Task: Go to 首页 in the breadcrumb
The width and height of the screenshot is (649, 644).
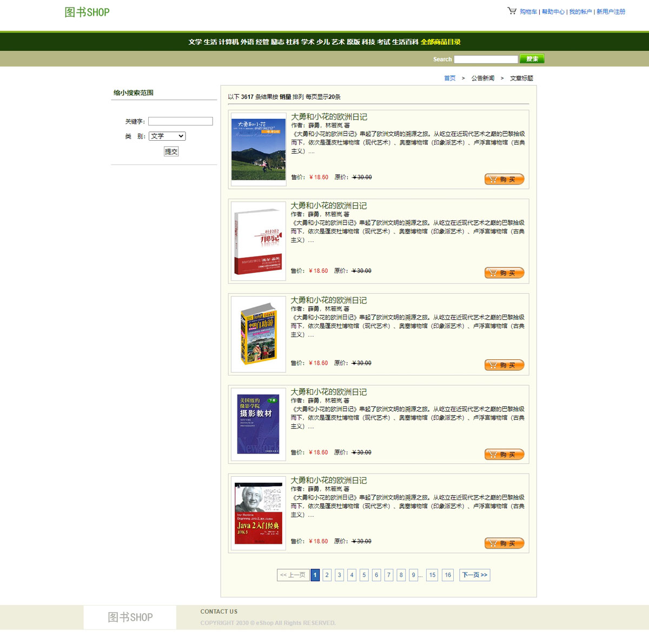Action: click(x=450, y=78)
